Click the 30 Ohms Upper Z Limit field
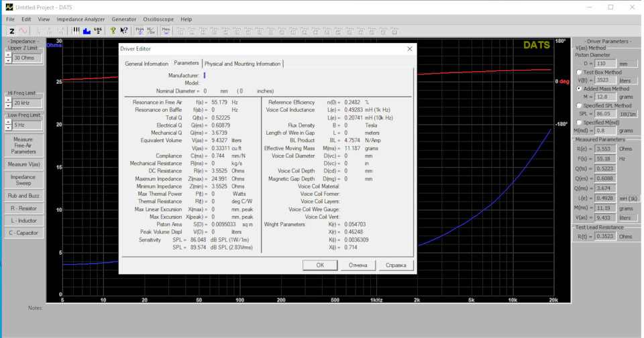Screen dimensions: 644x338 point(27,58)
